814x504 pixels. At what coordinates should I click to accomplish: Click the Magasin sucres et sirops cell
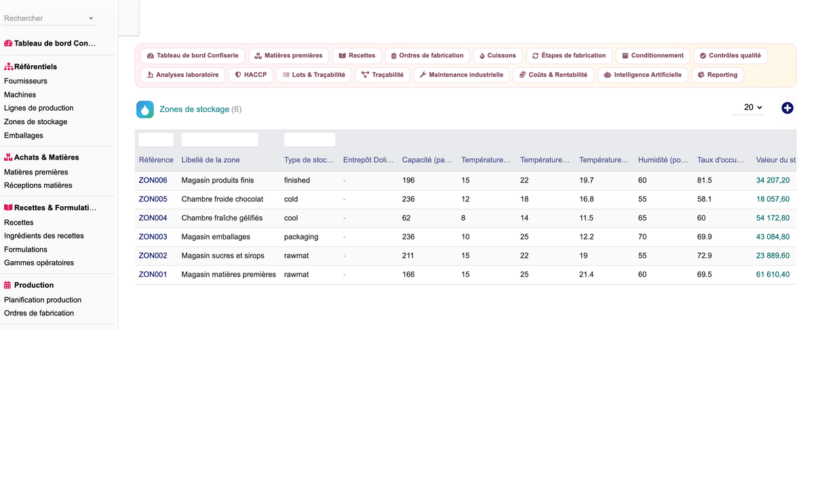pos(223,256)
